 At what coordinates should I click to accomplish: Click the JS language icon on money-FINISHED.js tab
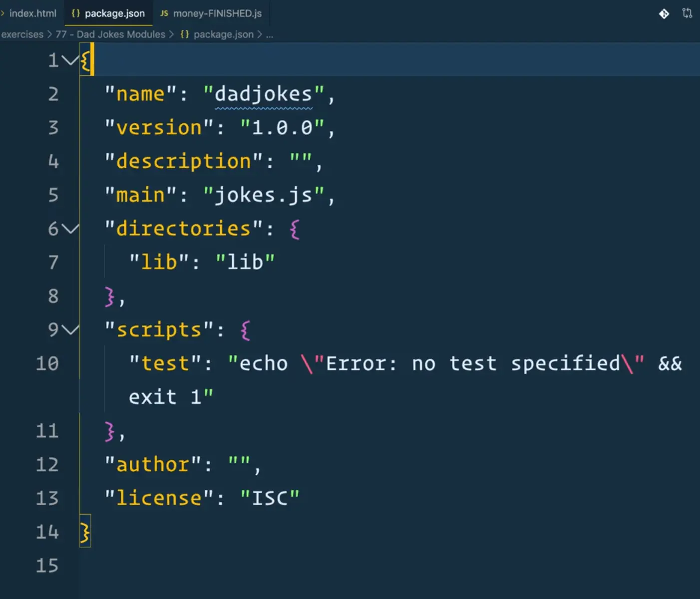[x=163, y=13]
